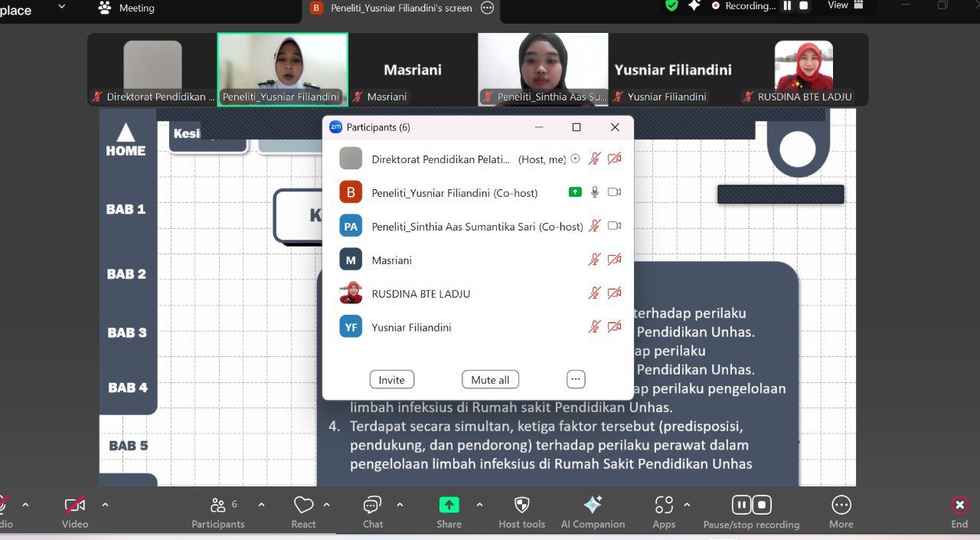This screenshot has height=540, width=980.
Task: Toggle RUSDINA BTE LADJU's camera icon
Action: (x=614, y=293)
